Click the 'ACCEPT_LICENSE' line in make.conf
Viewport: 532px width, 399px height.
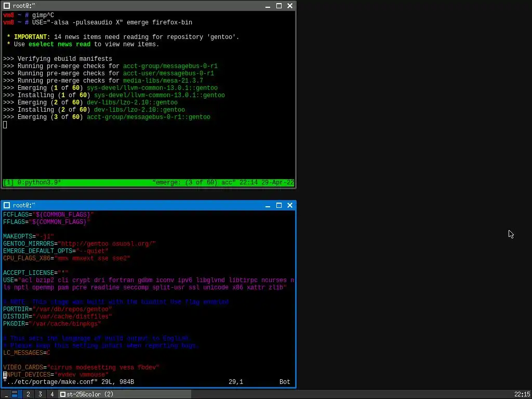click(x=36, y=273)
